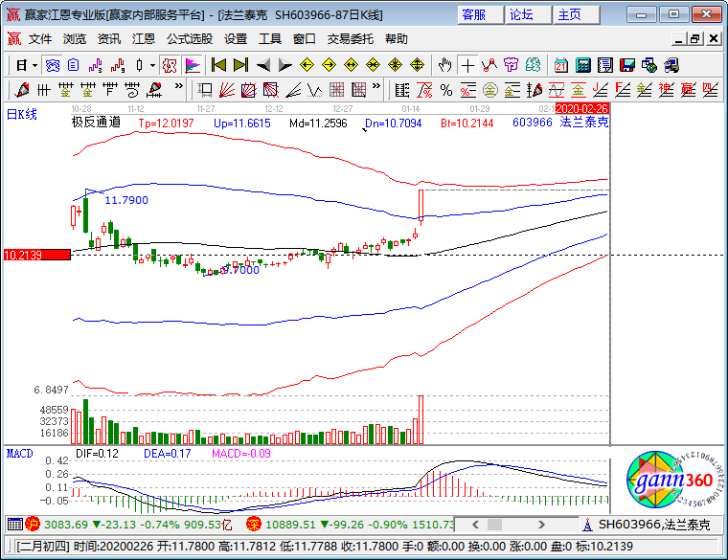Toggle the red 权 adjustment button

[170, 65]
